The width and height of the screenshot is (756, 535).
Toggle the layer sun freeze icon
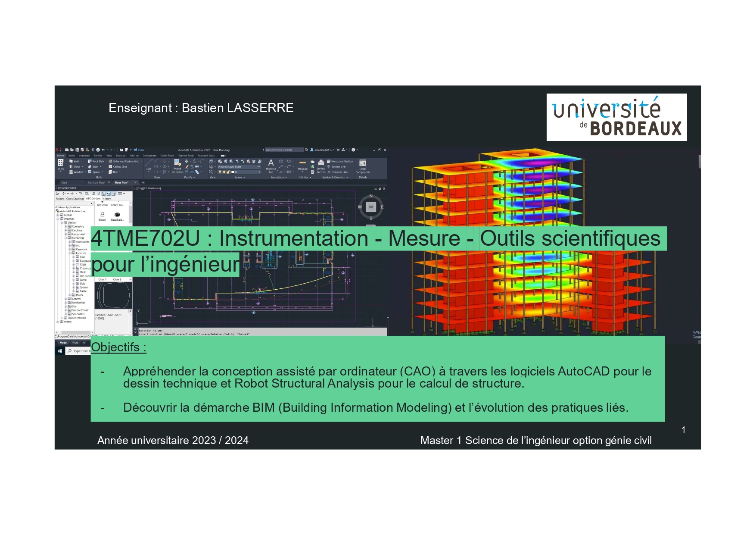224,172
